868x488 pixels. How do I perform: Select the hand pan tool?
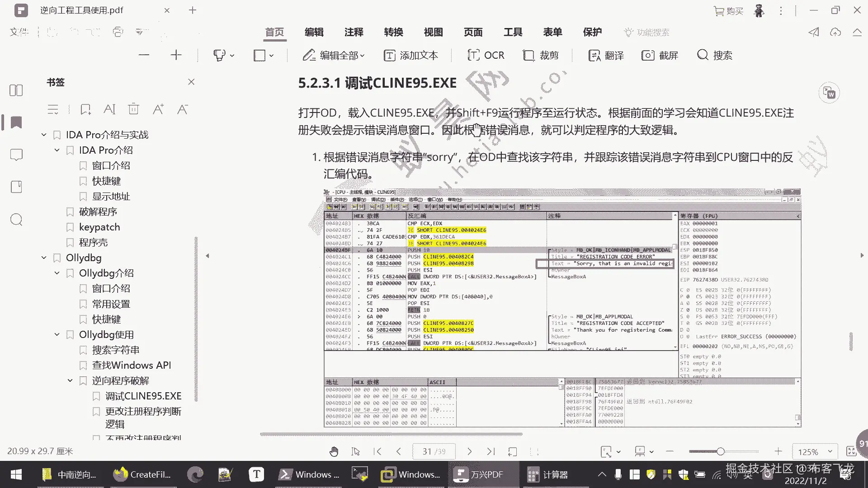[x=334, y=451]
